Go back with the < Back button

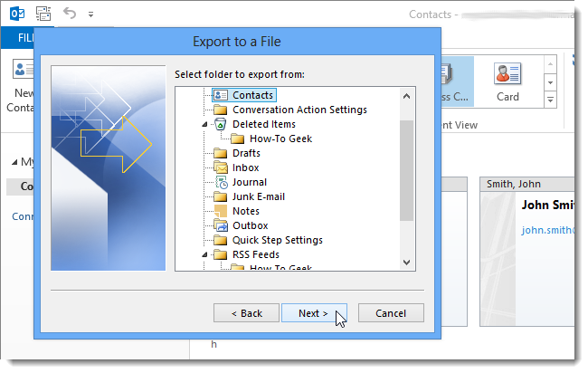point(246,313)
